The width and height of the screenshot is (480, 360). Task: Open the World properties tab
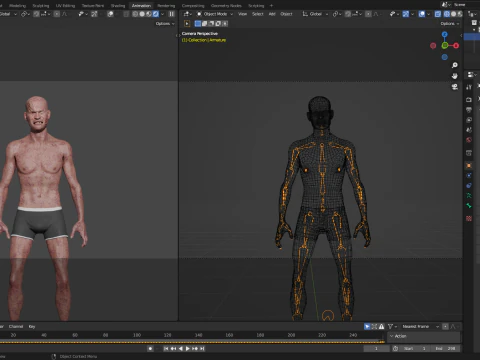click(469, 140)
